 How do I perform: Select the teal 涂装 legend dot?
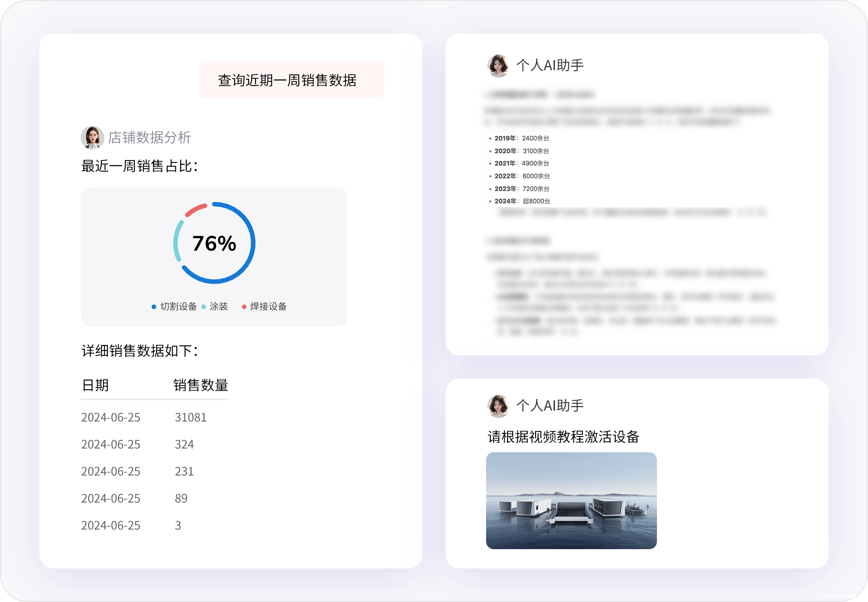203,306
